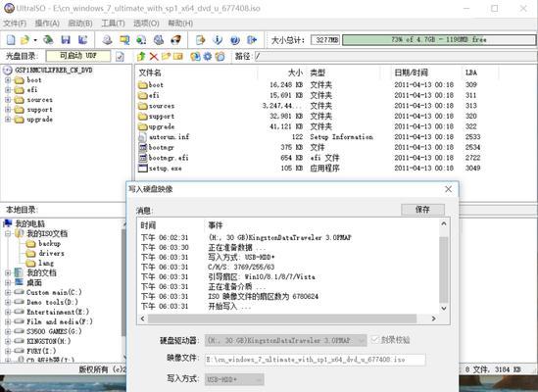538x392 pixels.
Task: Click the blue gear settings icon
Action: pyautogui.click(x=208, y=56)
